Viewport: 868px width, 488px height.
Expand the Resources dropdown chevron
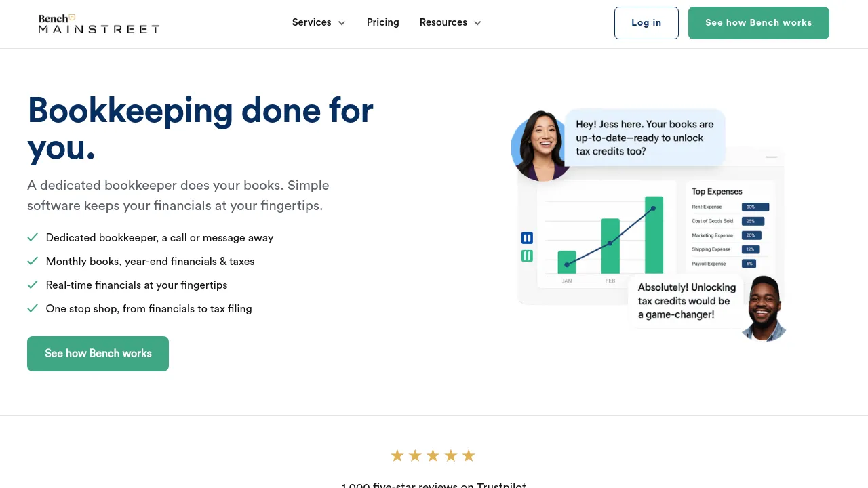[x=477, y=23]
